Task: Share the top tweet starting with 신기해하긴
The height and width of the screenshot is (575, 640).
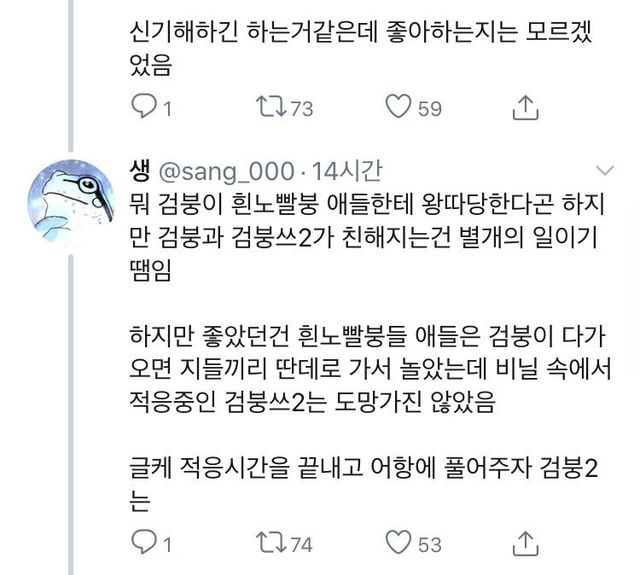Action: 527,106
